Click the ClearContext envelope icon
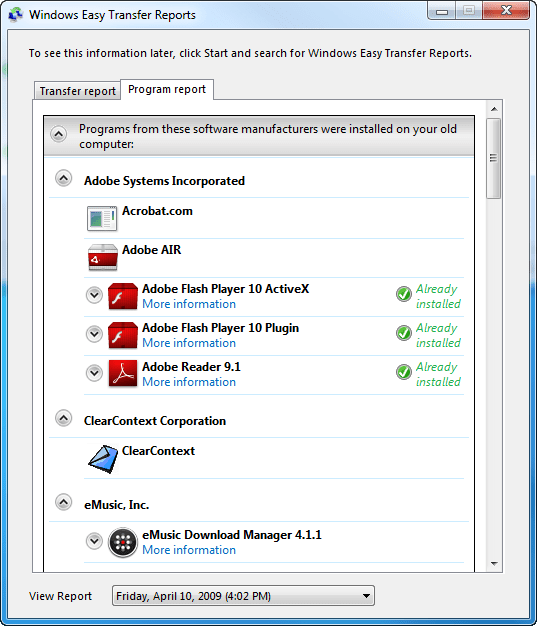The width and height of the screenshot is (537, 626). pyautogui.click(x=103, y=459)
